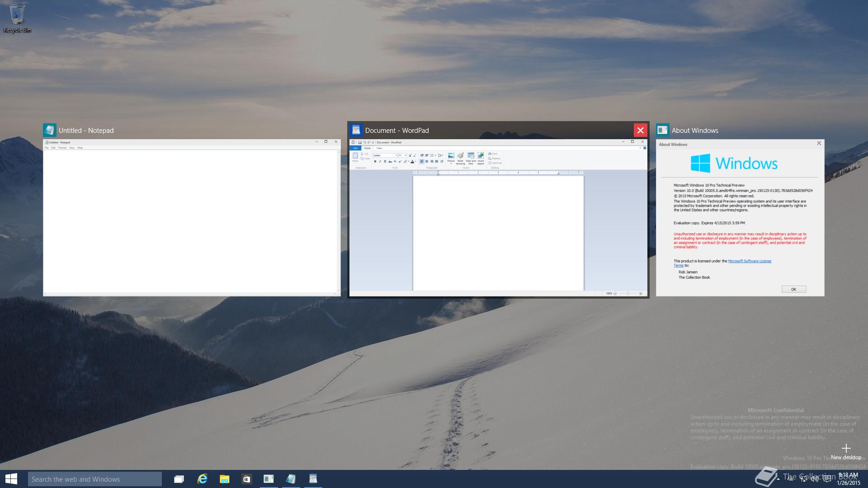This screenshot has width=868, height=488.
Task: Open the Help menu in Notepad
Action: point(80,148)
